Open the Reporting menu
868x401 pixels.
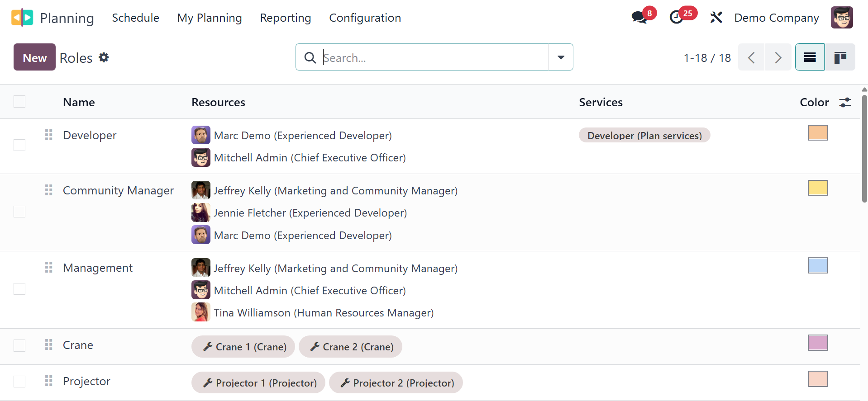click(x=285, y=18)
